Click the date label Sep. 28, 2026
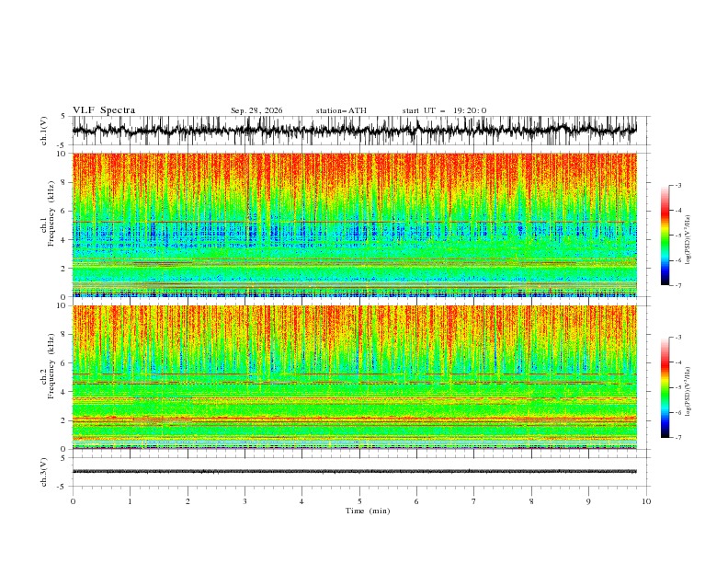The height and width of the screenshot is (563, 728). point(256,110)
